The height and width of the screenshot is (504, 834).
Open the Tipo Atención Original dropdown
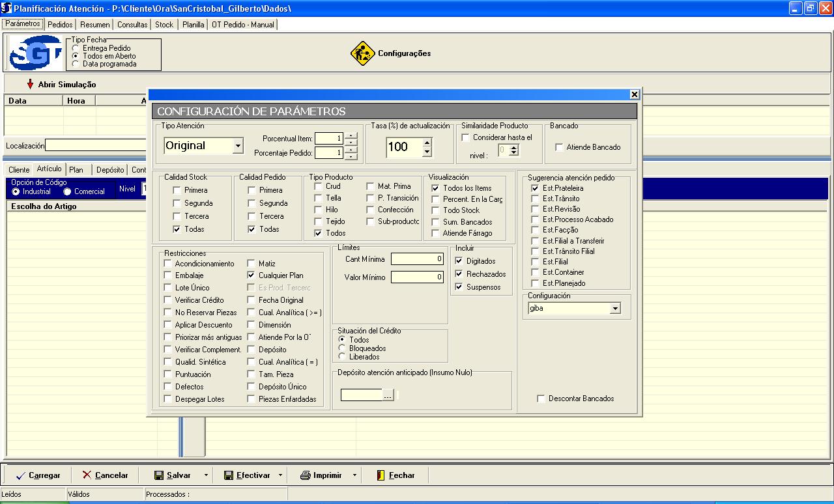click(238, 146)
